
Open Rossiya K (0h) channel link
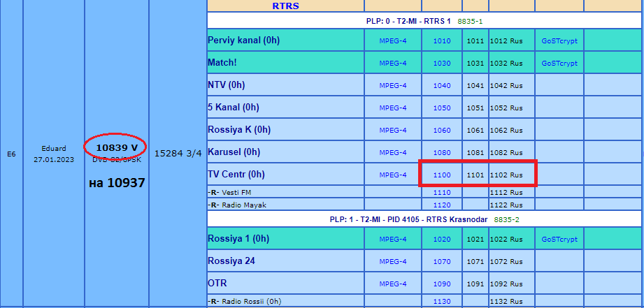[239, 130]
